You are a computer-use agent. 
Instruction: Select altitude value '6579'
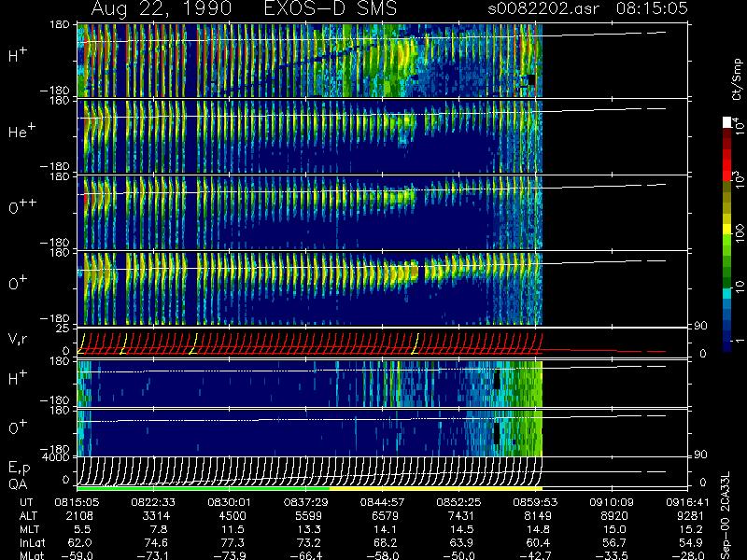[386, 516]
